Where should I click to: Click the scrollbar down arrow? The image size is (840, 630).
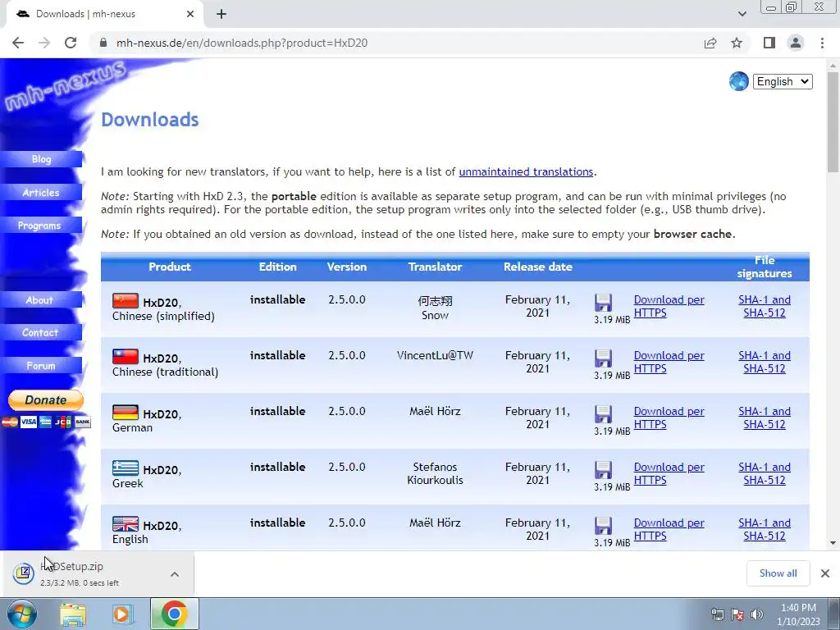coord(833,543)
